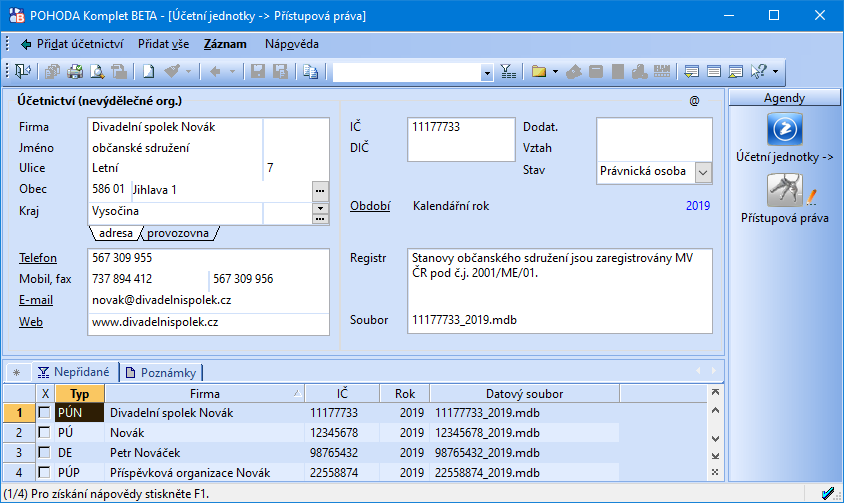Switch to the Poznámky tab
Viewport: 844px width, 503px height.
pyautogui.click(x=160, y=373)
